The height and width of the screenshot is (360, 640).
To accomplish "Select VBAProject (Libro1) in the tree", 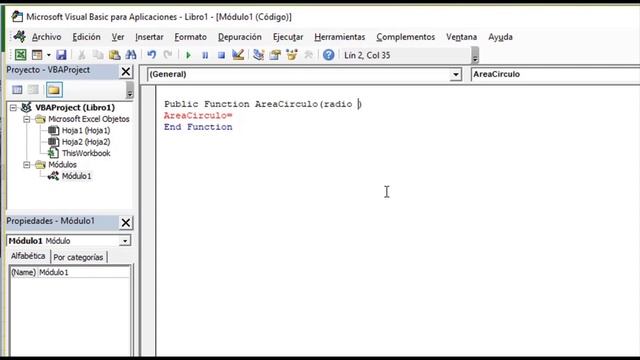I will pyautogui.click(x=75, y=108).
